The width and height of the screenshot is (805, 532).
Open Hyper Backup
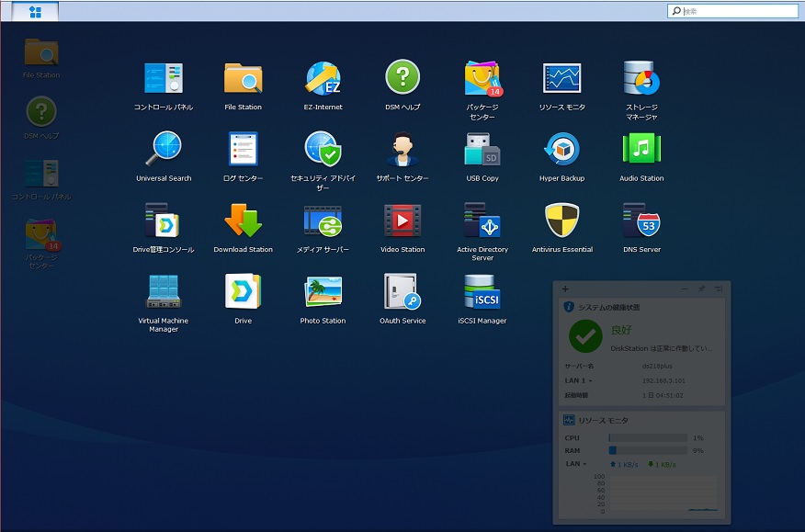[x=562, y=149]
